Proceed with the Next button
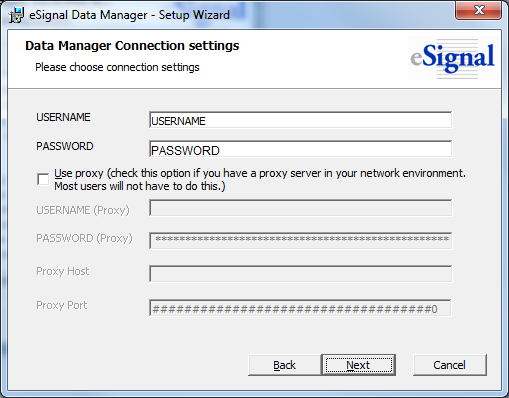This screenshot has width=509, height=398. pos(359,365)
